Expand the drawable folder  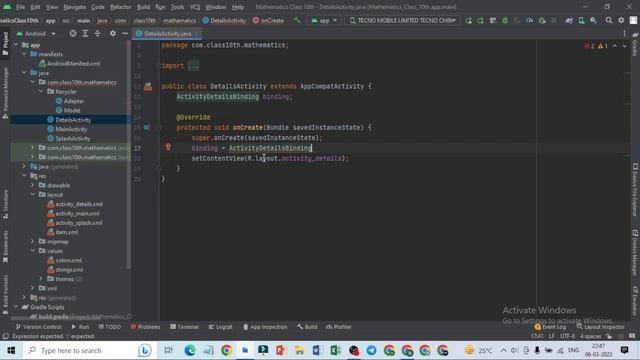coord(33,185)
